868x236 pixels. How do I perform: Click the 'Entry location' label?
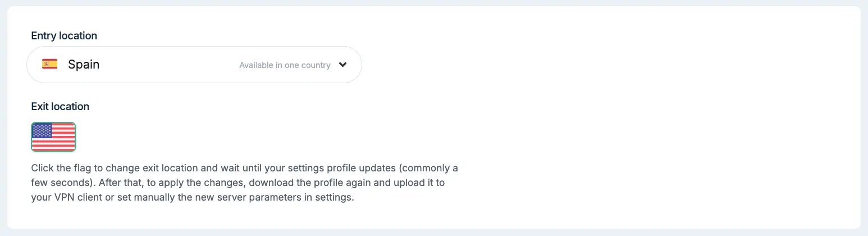(x=64, y=35)
